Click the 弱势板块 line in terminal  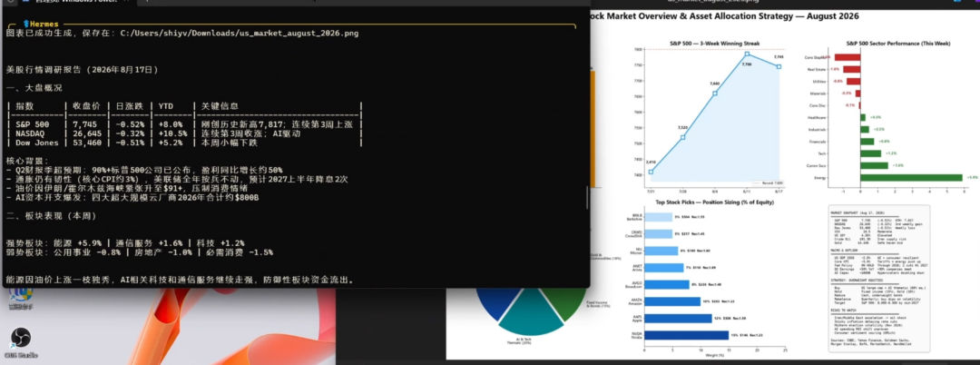pyautogui.click(x=139, y=252)
